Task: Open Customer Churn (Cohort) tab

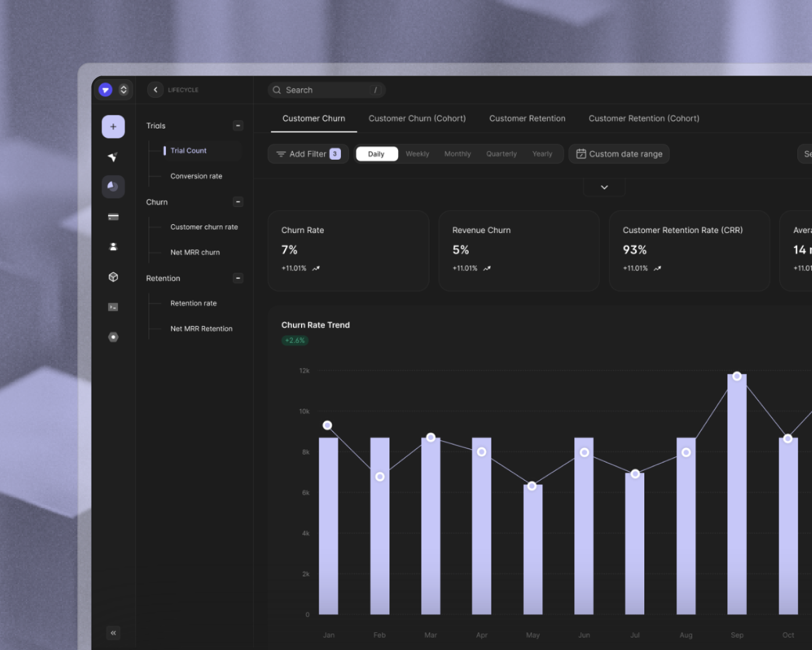Action: click(417, 119)
